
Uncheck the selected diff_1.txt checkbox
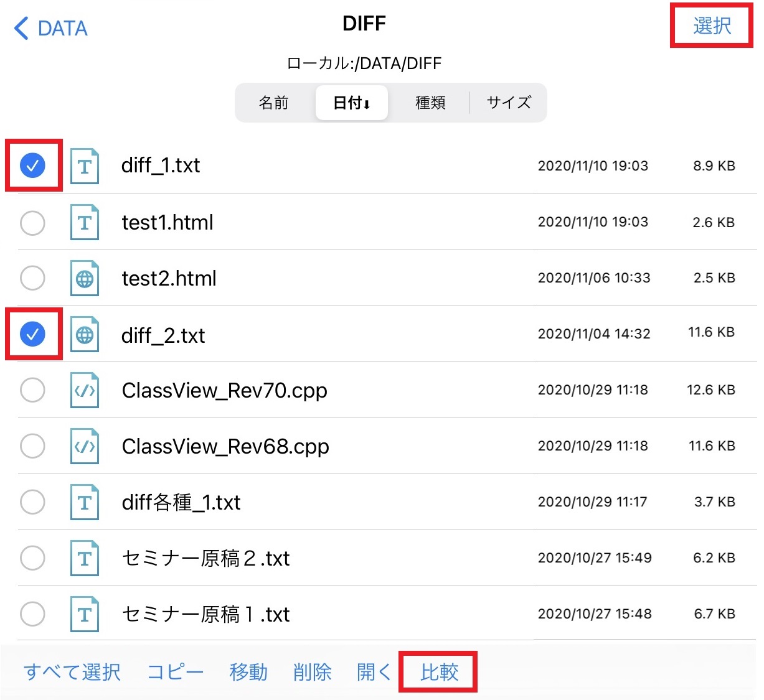33,166
